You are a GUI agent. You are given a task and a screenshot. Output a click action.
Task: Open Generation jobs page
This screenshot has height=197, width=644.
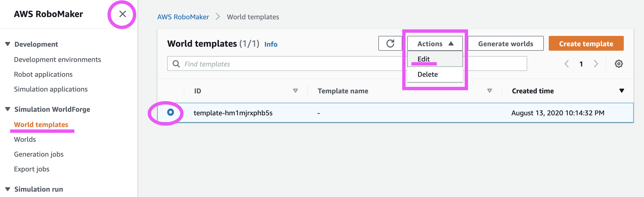click(x=39, y=154)
